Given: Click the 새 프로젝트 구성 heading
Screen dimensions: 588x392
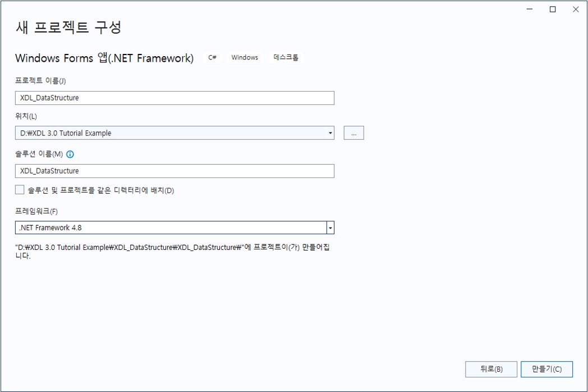Looking at the screenshot, I should tap(68, 28).
